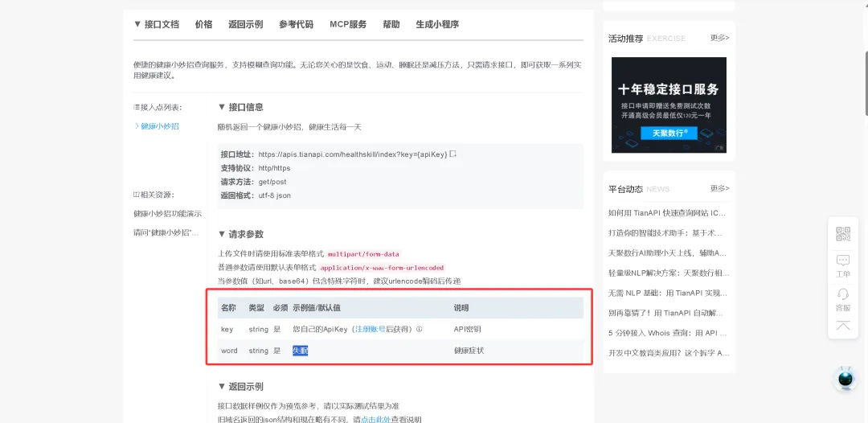Open the robot assistant avatar

(845, 380)
